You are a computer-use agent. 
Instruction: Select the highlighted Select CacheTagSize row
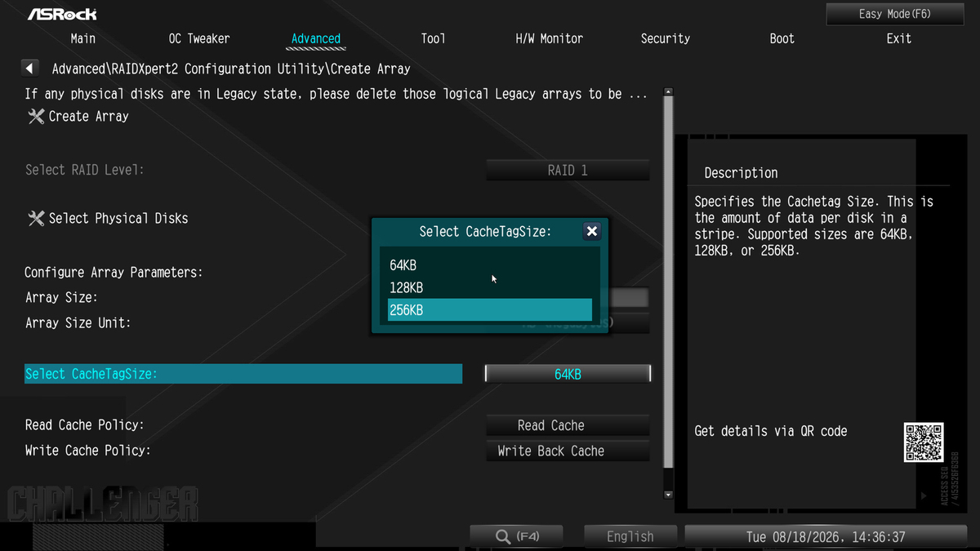[x=243, y=374]
